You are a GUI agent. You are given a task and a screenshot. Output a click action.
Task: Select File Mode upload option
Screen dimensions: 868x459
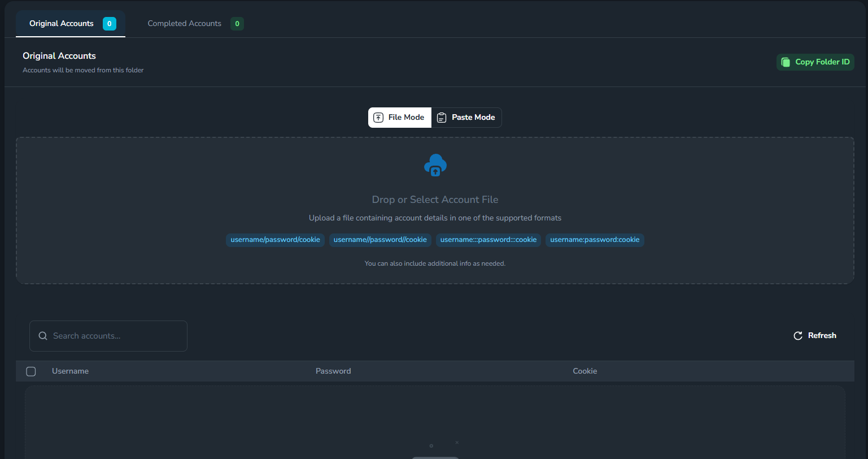pyautogui.click(x=400, y=118)
